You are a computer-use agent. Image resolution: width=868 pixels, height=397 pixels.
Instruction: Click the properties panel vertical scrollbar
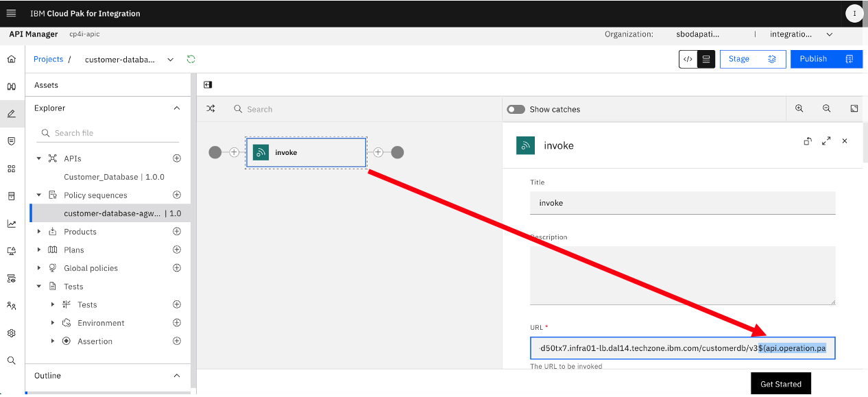[x=865, y=143]
